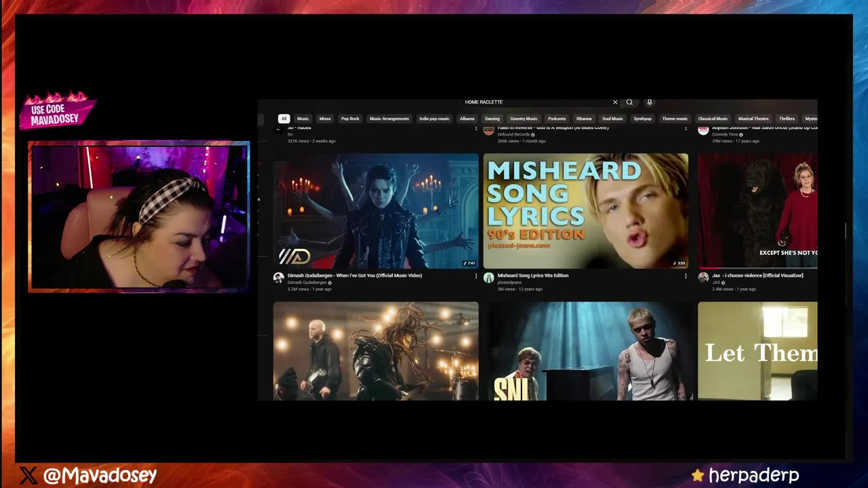Open the Let Them video thumbnail

tap(757, 351)
